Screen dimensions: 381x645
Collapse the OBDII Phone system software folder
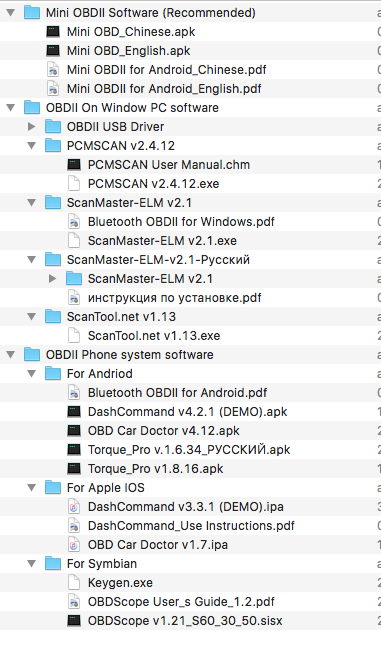pyautogui.click(x=11, y=355)
